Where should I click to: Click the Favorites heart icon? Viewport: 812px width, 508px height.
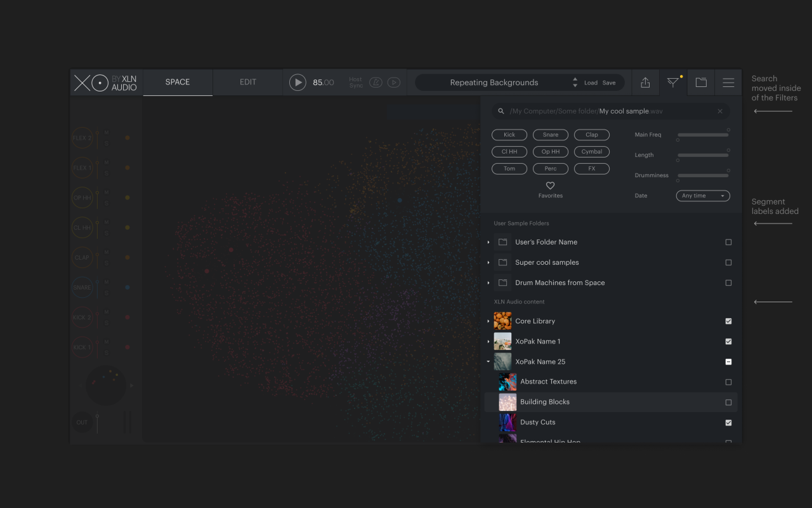pyautogui.click(x=550, y=186)
